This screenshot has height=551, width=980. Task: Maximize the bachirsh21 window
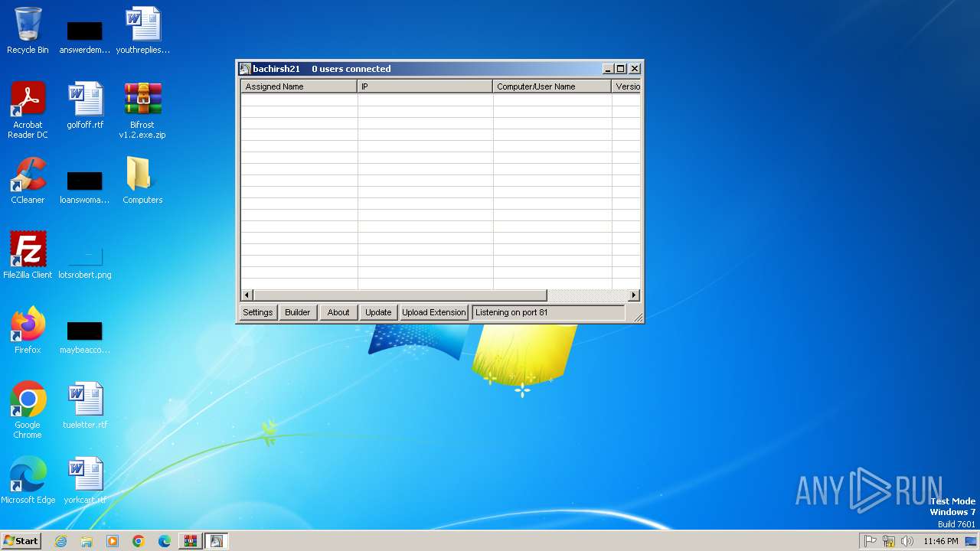coord(621,69)
